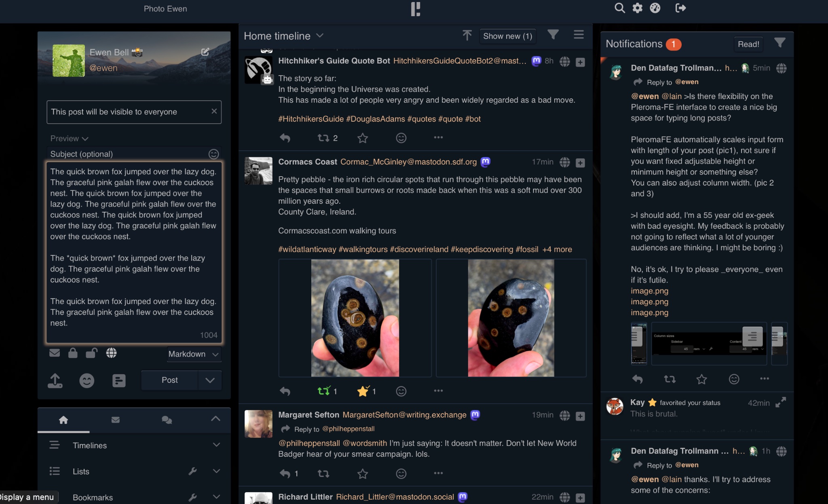Set post visibility to direct message
Viewport: 828px width, 504px height.
[55, 353]
